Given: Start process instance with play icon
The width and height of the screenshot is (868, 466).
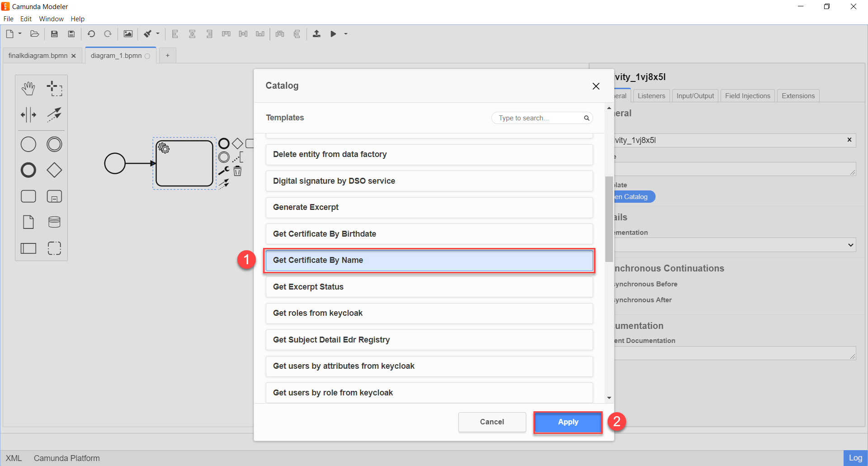Looking at the screenshot, I should 333,34.
